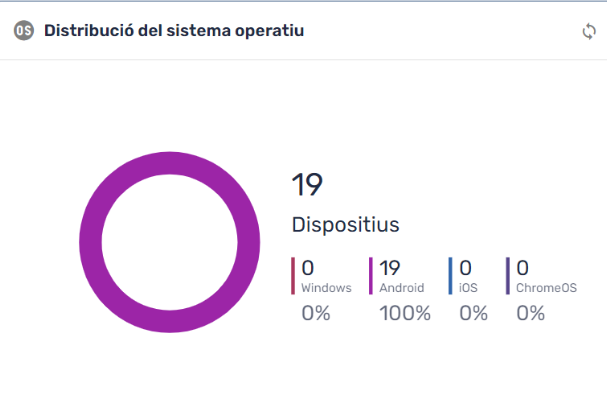Click the refresh icon in the widget header
The height and width of the screenshot is (402, 607).
[x=589, y=31]
